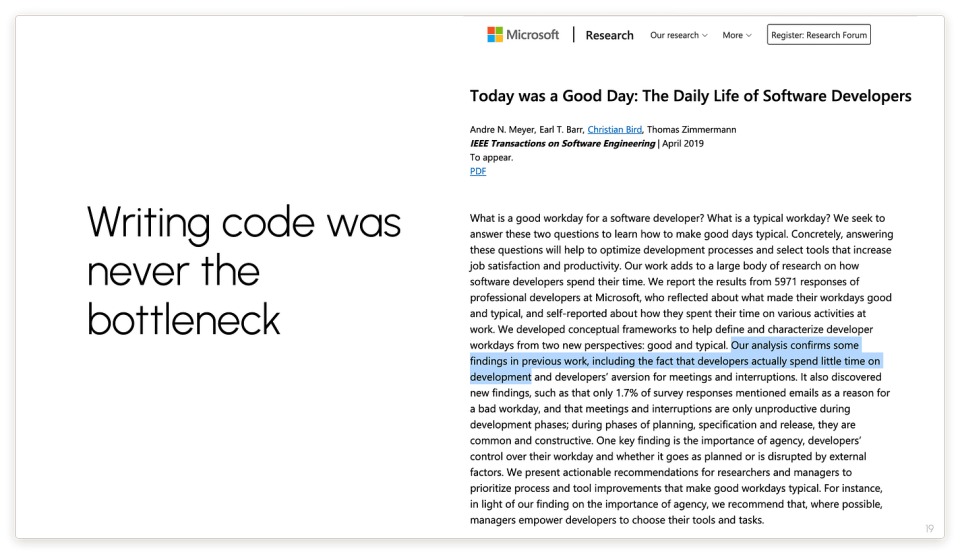Open the Research home link

point(609,36)
